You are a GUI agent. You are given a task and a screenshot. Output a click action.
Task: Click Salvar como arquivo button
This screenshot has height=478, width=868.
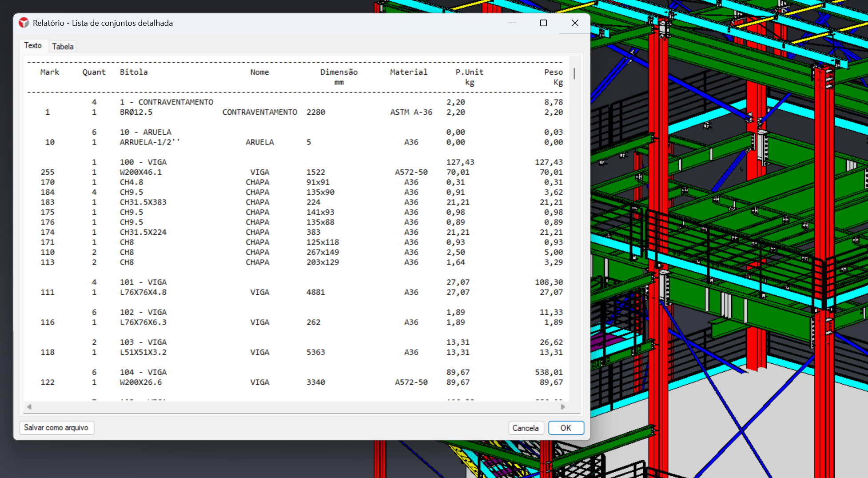(56, 428)
